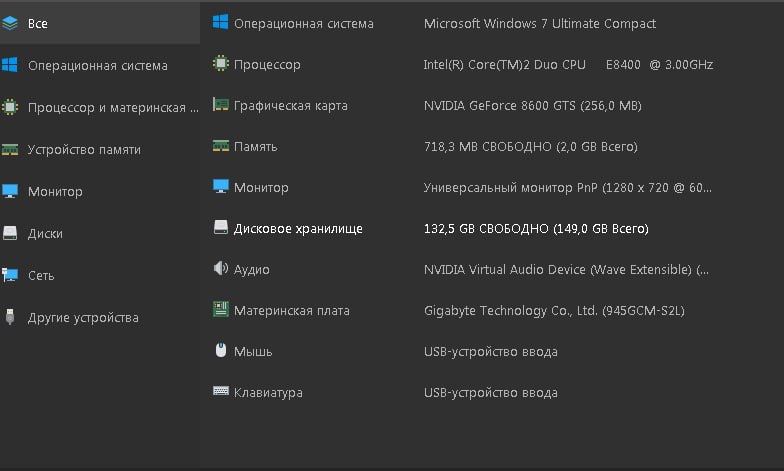The width and height of the screenshot is (784, 471).
Task: Click the memory icon beside 'Память'
Action: point(220,146)
